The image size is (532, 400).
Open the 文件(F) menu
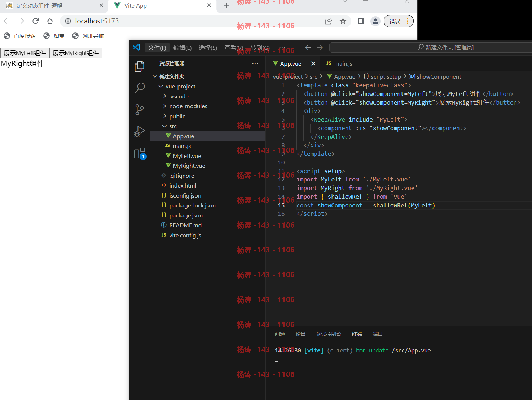point(157,48)
